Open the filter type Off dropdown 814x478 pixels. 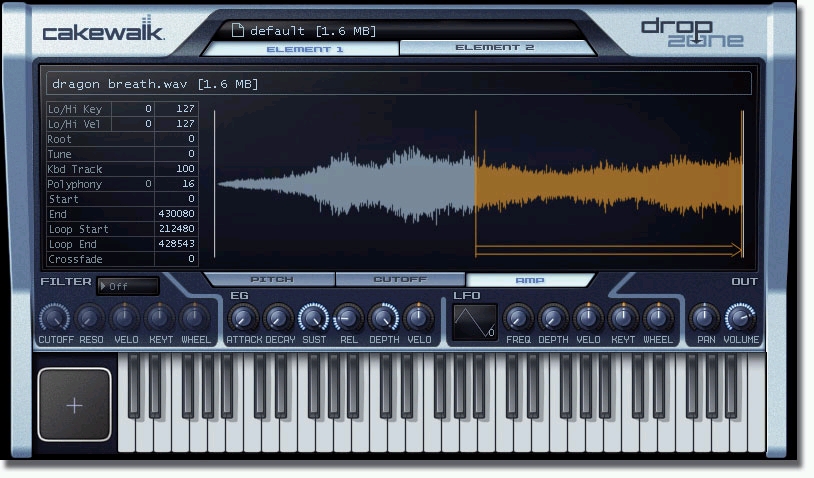128,286
